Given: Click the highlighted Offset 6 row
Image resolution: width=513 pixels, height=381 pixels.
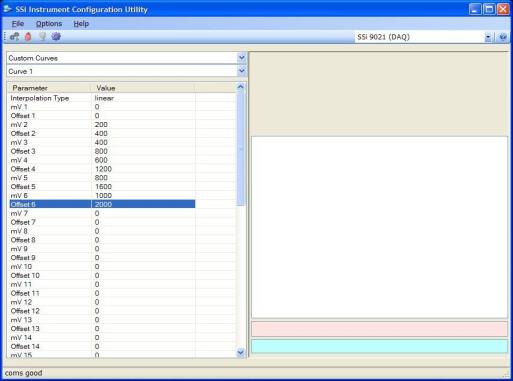Looking at the screenshot, I should pos(102,204).
